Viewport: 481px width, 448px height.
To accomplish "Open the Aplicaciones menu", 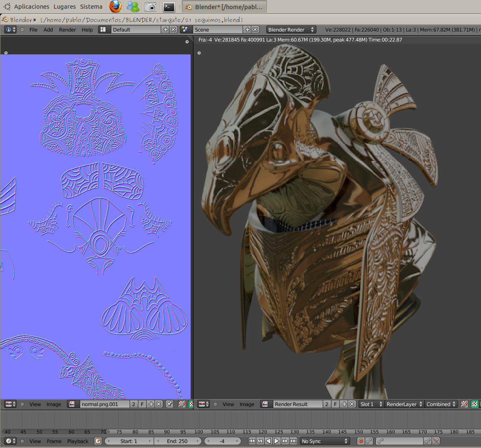I will (x=32, y=7).
